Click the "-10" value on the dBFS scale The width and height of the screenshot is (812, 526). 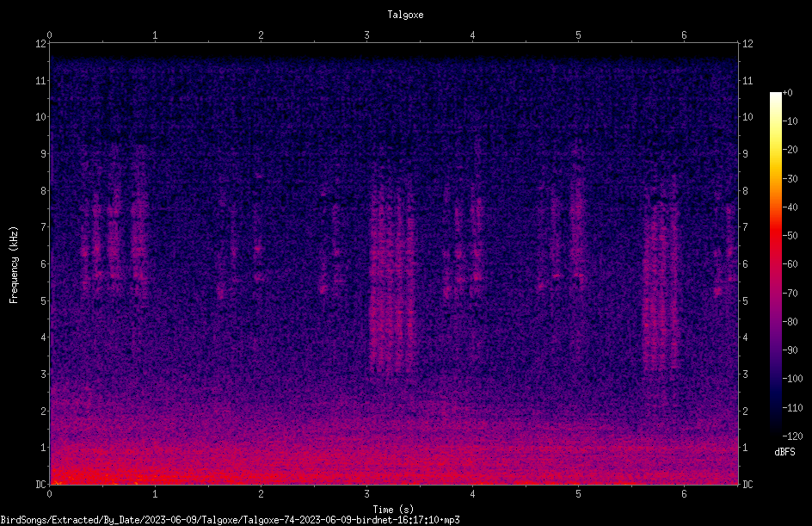(x=790, y=121)
